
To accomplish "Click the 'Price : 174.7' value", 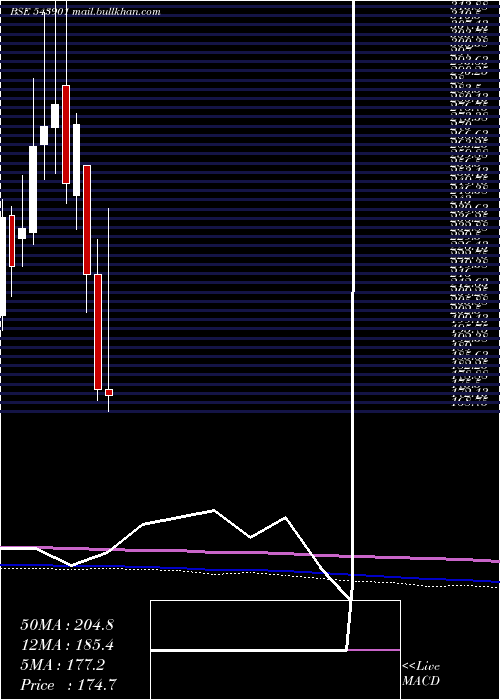I will [69, 685].
